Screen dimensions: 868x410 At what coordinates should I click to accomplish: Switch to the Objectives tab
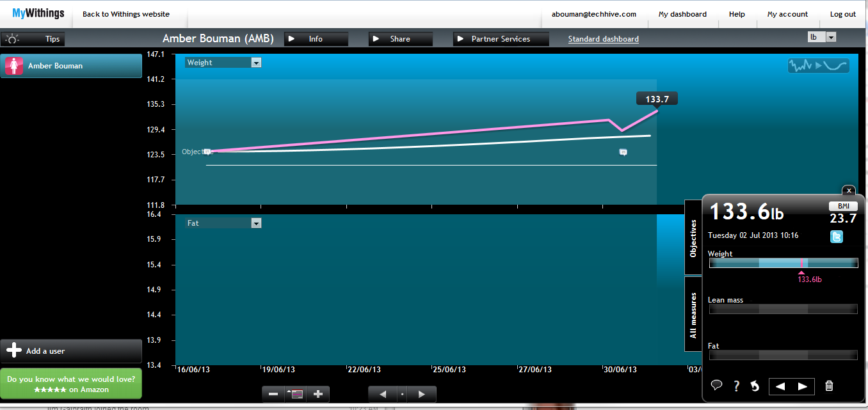[693, 238]
